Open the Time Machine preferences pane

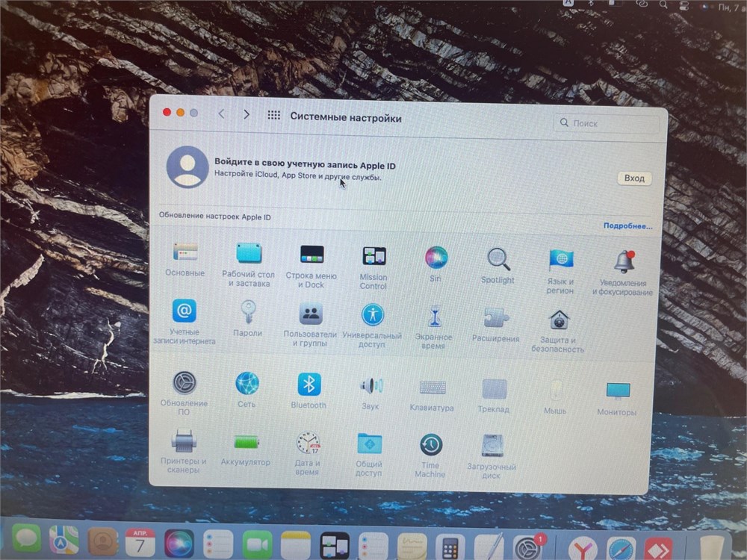pyautogui.click(x=431, y=455)
